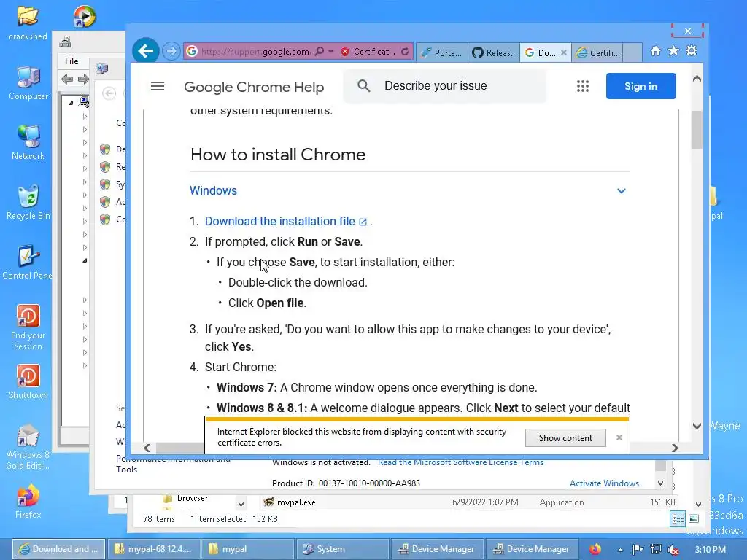This screenshot has width=747, height=560.
Task: Switch to the GitHub Releas... tab
Action: point(494,52)
